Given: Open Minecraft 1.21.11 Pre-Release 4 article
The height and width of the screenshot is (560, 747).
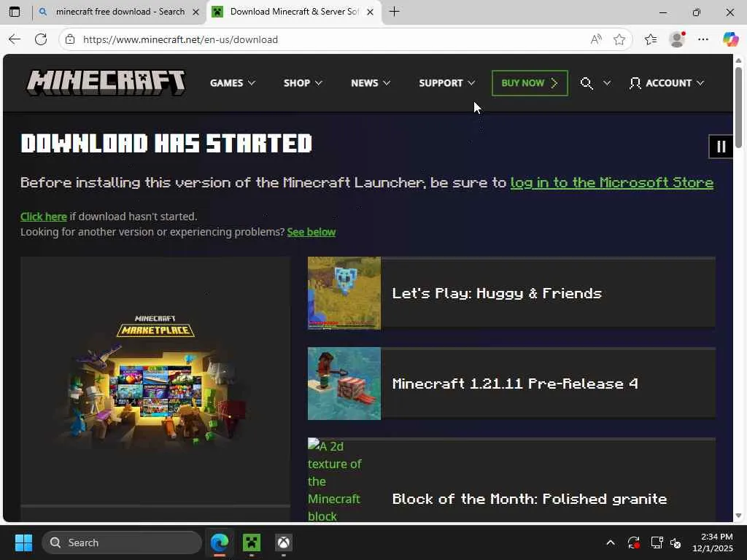Looking at the screenshot, I should 515,384.
